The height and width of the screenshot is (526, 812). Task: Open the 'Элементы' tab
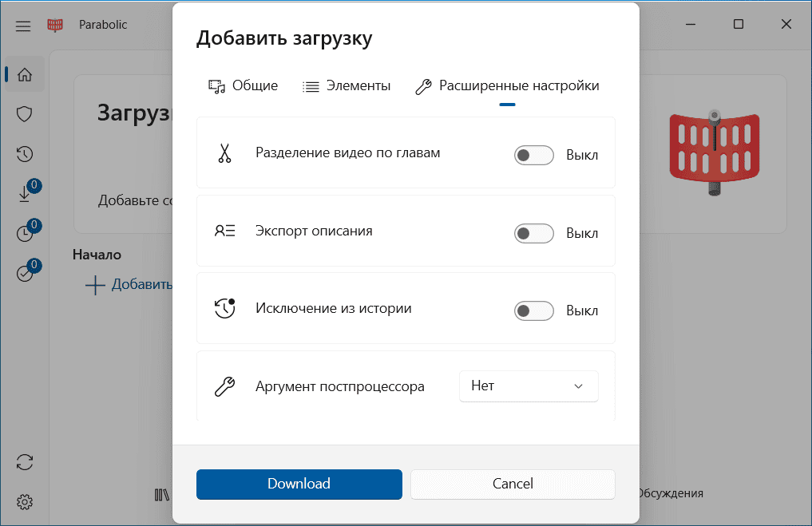347,86
